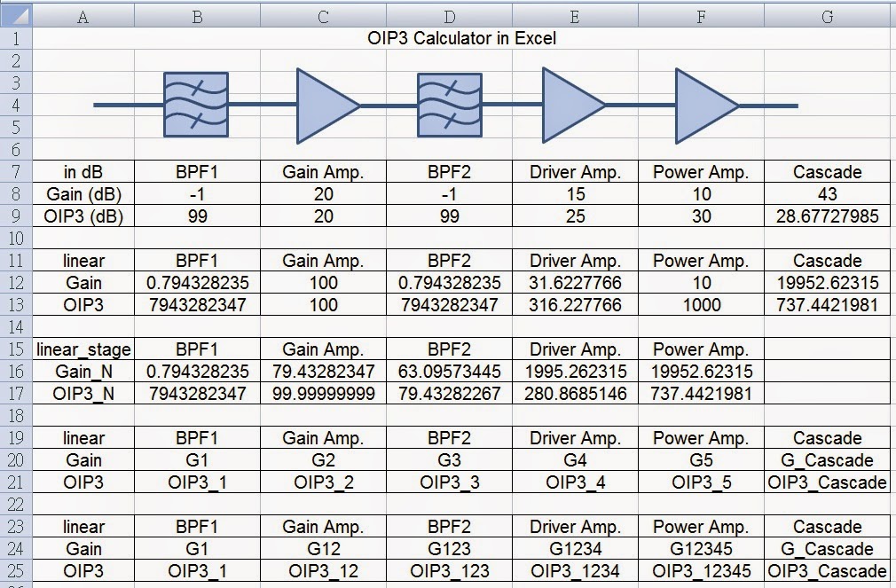Image resolution: width=896 pixels, height=588 pixels.
Task: Click the cell containing OIP3_Cascade
Action: [x=826, y=482]
